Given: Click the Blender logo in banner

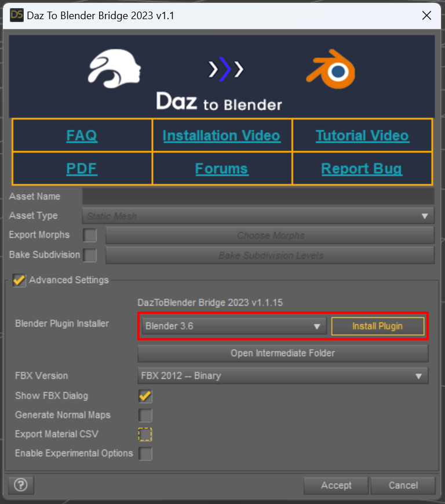Looking at the screenshot, I should click(x=330, y=70).
